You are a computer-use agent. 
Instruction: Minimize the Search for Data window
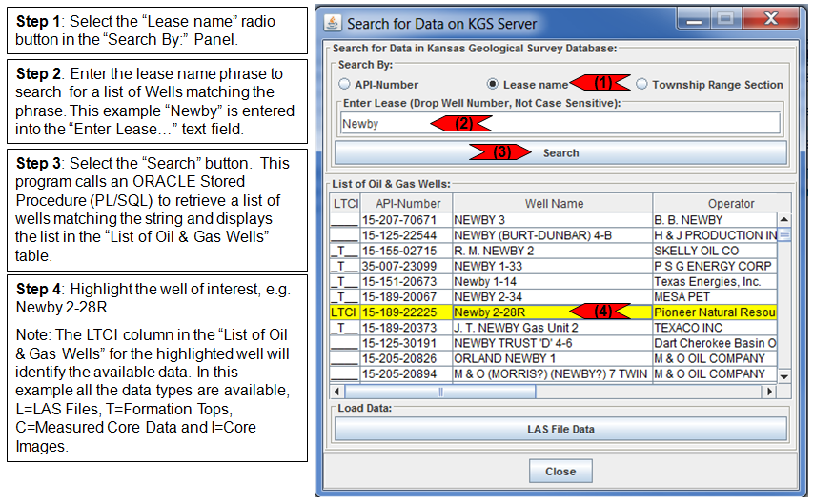694,19
